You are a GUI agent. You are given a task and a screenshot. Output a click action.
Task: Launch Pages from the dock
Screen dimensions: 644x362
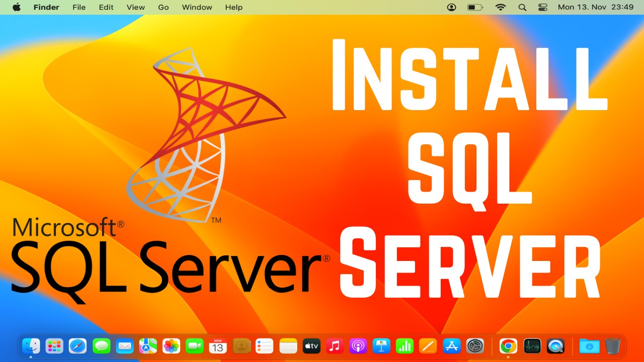[428, 346]
